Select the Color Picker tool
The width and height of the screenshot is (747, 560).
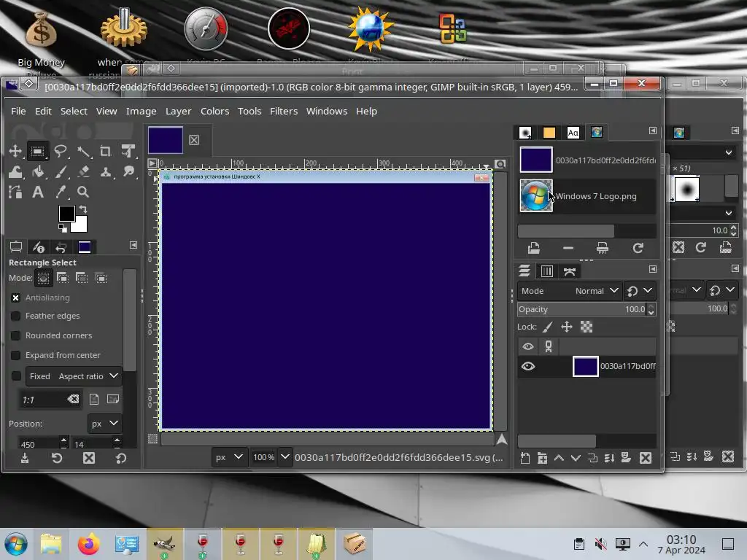[x=60, y=192]
